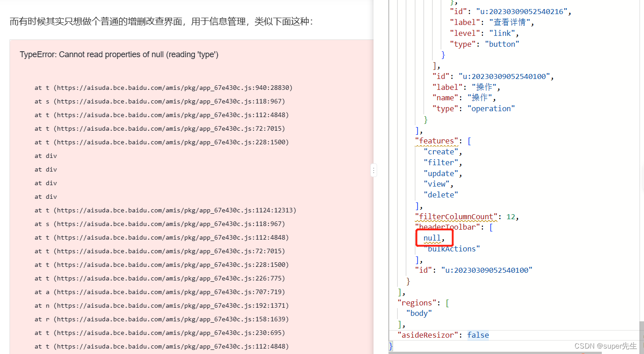Click the filterColumnCount value 12
Image resolution: width=644 pixels, height=354 pixels.
click(511, 216)
